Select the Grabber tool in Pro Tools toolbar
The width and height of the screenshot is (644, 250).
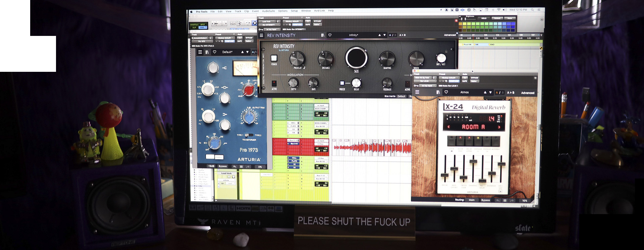pos(255,23)
